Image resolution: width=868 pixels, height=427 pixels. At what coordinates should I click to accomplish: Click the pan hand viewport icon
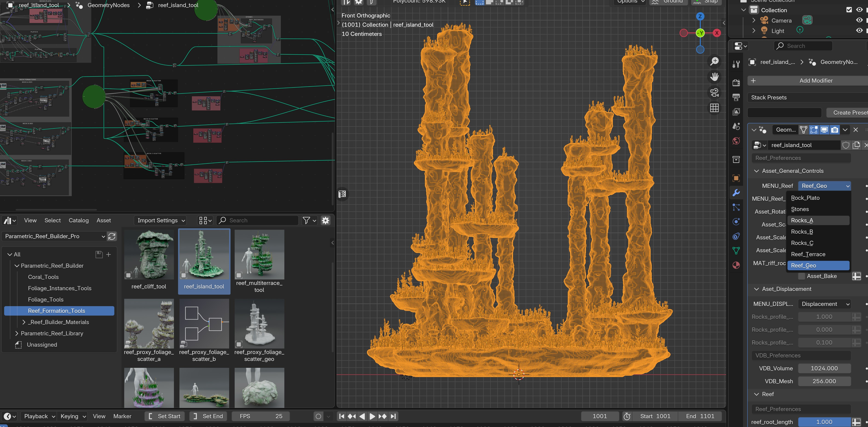(x=714, y=77)
